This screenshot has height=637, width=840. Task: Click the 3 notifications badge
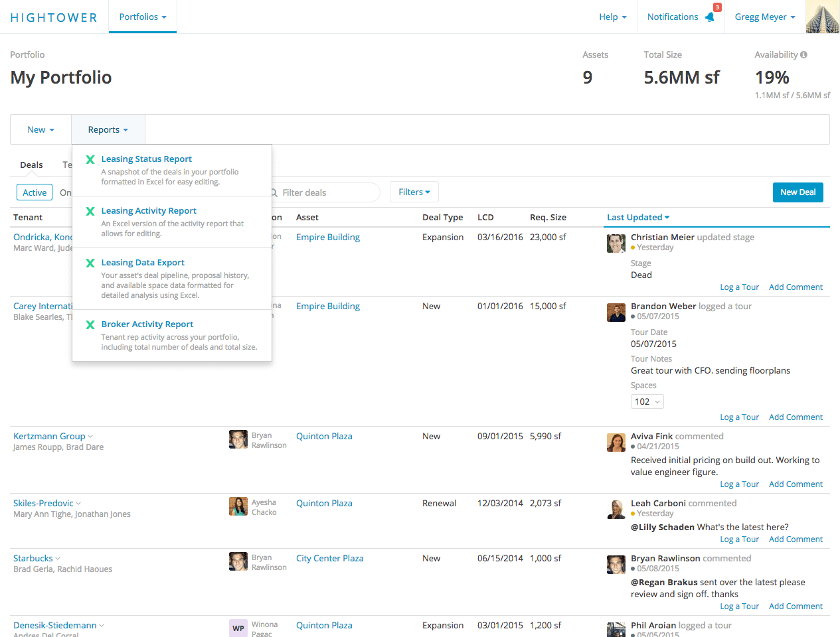(717, 7)
